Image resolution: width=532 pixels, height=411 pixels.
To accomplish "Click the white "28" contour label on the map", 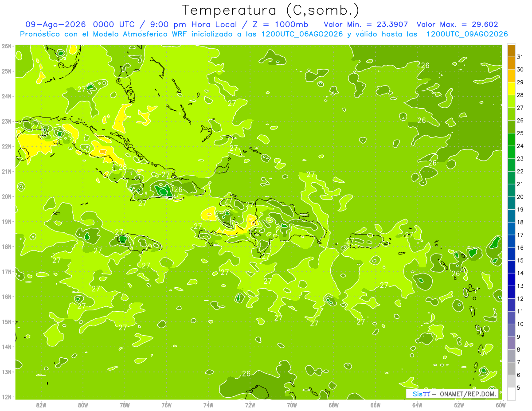I will (123, 167).
